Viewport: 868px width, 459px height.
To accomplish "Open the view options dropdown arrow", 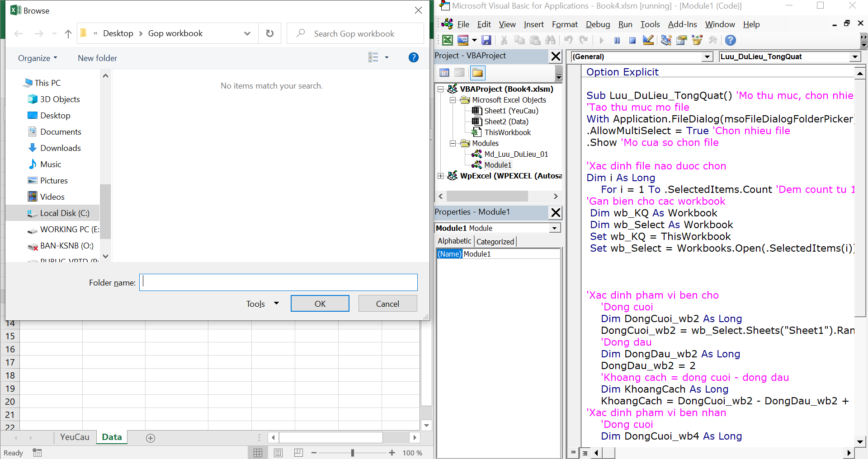I will point(387,57).
